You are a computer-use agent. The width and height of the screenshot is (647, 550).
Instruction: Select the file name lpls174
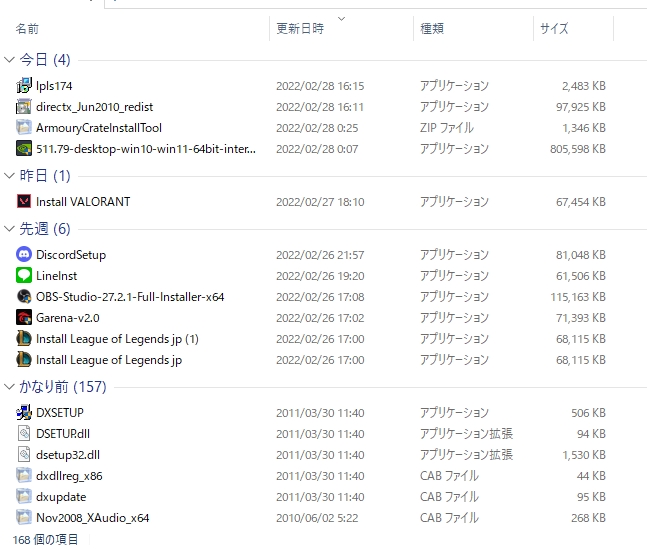[54, 86]
